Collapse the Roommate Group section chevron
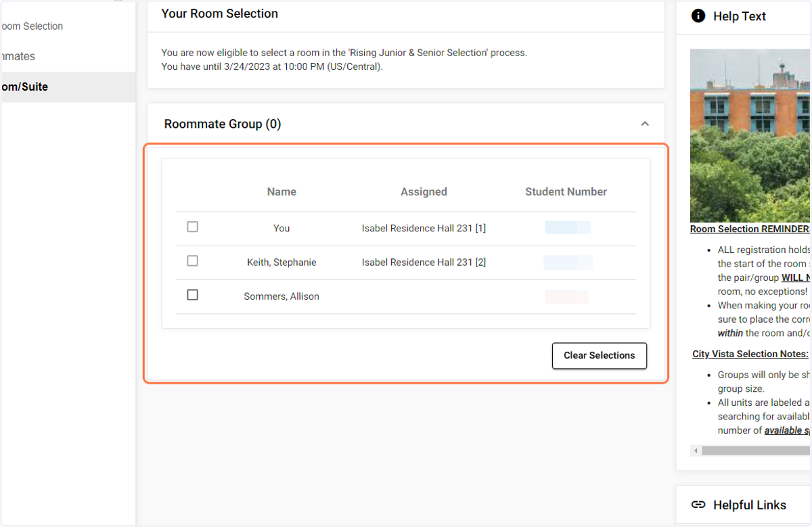Viewport: 812px width, 527px height. (645, 124)
